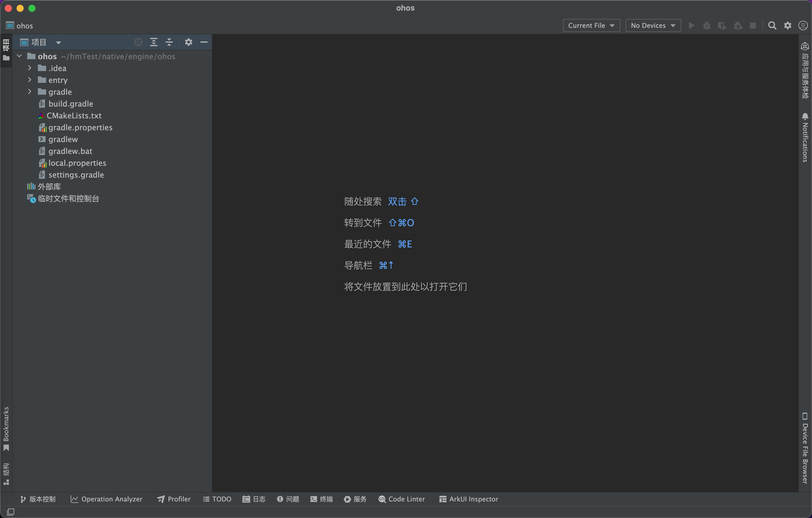
Task: Click the Collapse All icon in project panel
Action: coord(169,42)
